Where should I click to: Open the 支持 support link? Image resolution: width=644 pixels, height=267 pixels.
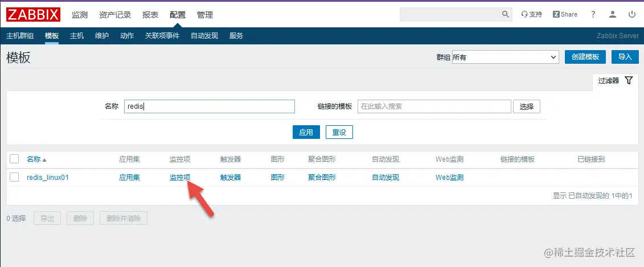tap(531, 14)
